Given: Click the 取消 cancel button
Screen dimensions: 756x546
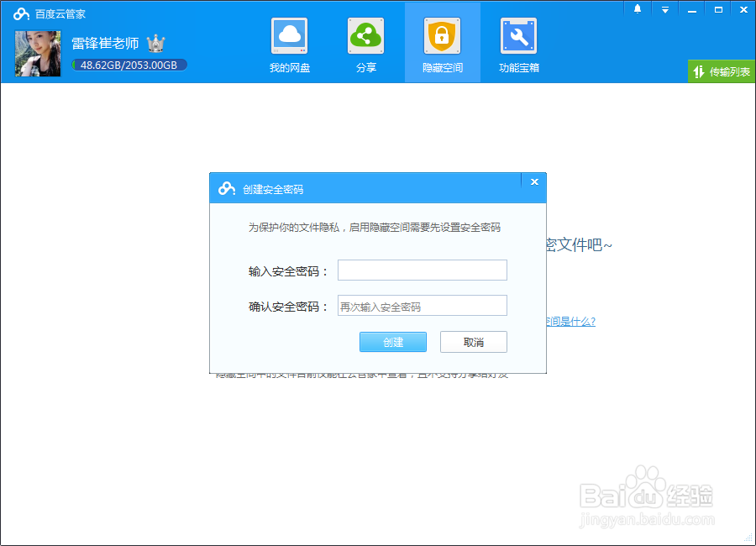Looking at the screenshot, I should click(x=474, y=342).
